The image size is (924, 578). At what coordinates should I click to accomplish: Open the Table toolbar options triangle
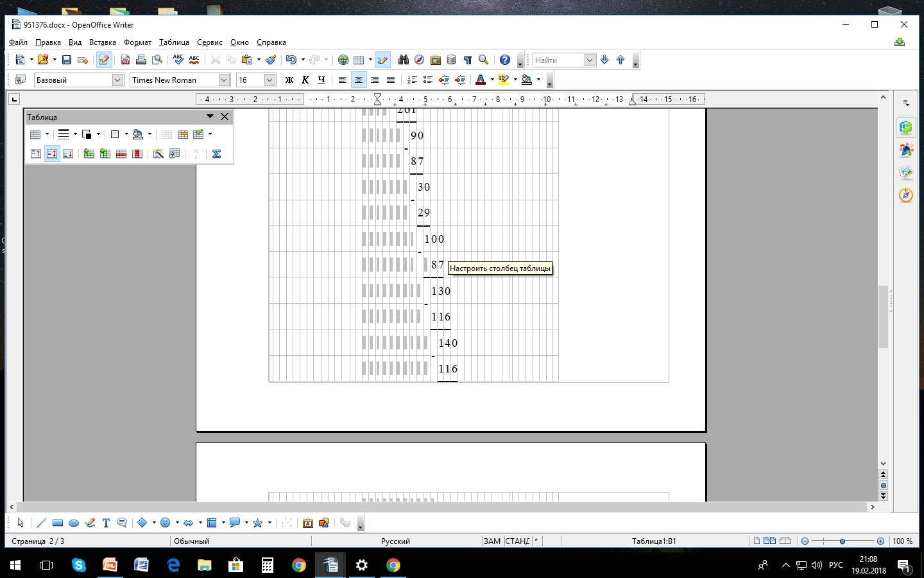coord(210,116)
